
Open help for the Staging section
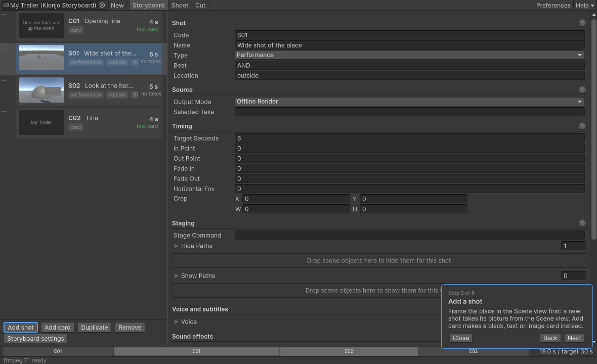tap(582, 223)
